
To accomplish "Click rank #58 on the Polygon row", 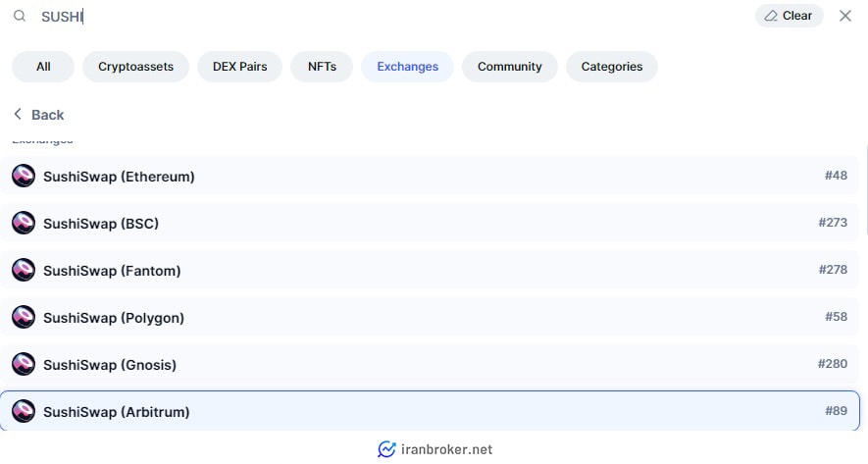I will click(x=836, y=317).
